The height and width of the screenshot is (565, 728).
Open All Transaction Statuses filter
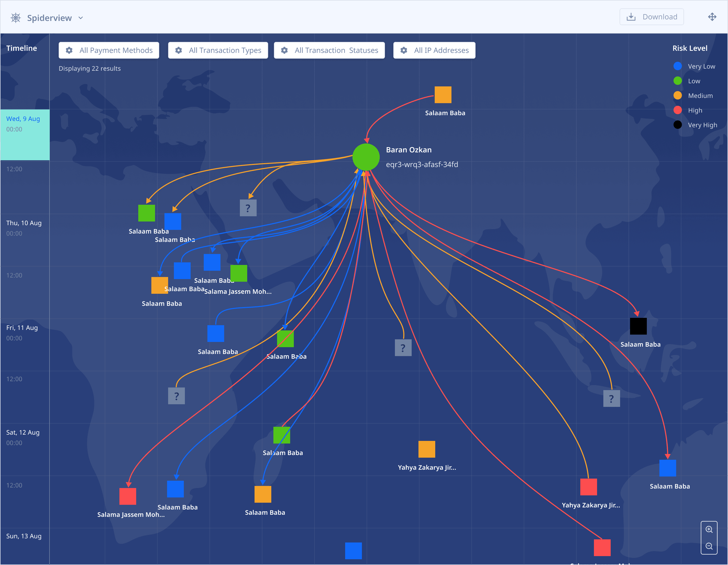329,50
